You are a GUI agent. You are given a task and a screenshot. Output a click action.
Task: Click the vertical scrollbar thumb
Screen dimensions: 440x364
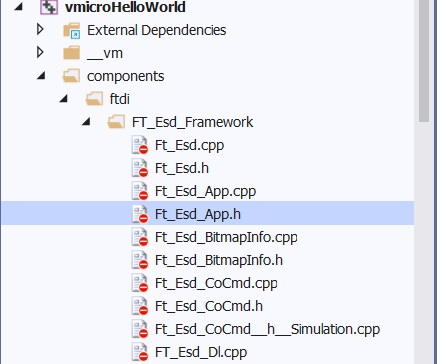coord(424,61)
